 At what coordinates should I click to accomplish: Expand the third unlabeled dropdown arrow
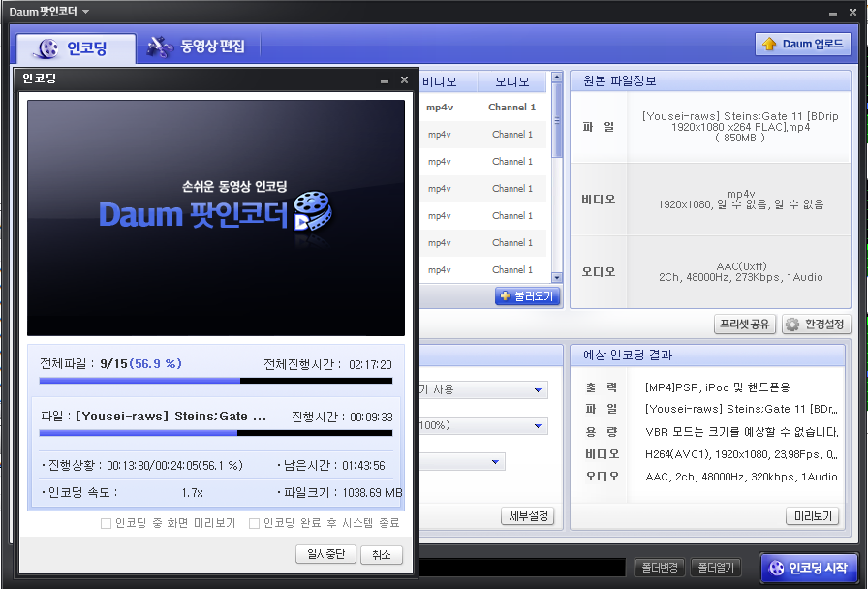[495, 462]
